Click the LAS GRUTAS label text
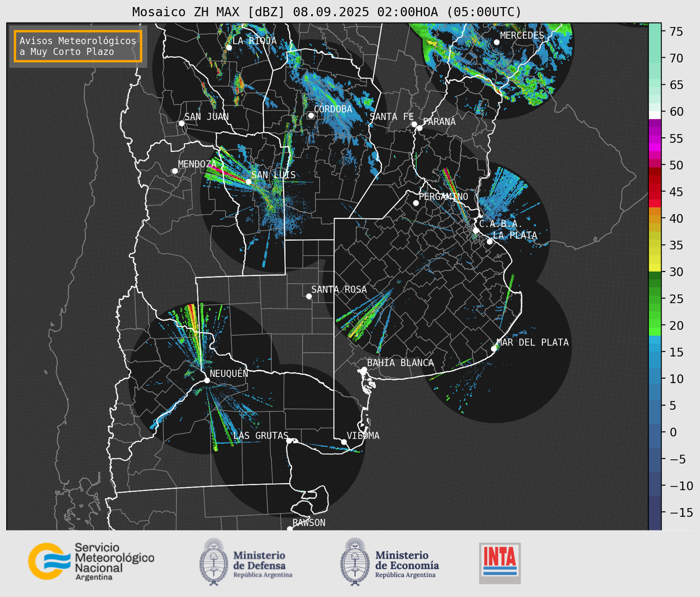The height and width of the screenshot is (597, 700). pyautogui.click(x=261, y=436)
